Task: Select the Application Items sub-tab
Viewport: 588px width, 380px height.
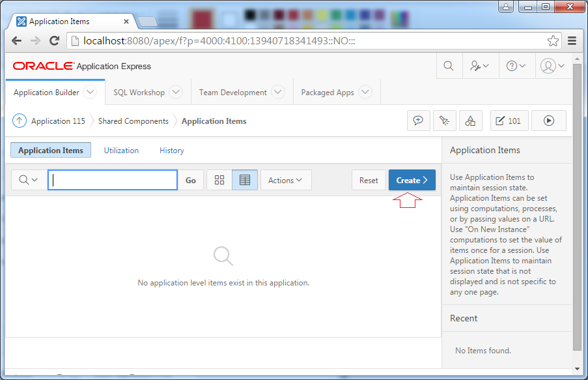Action: click(x=51, y=150)
